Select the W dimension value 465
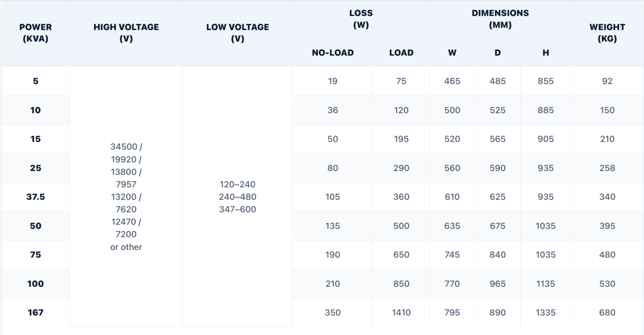Image resolution: width=644 pixels, height=335 pixels. click(452, 81)
